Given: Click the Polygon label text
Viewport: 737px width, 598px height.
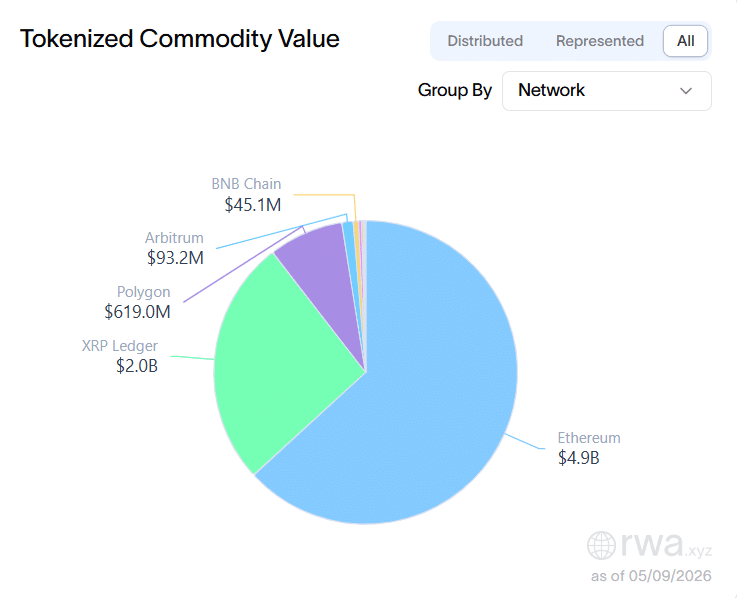Looking at the screenshot, I should (x=143, y=292).
